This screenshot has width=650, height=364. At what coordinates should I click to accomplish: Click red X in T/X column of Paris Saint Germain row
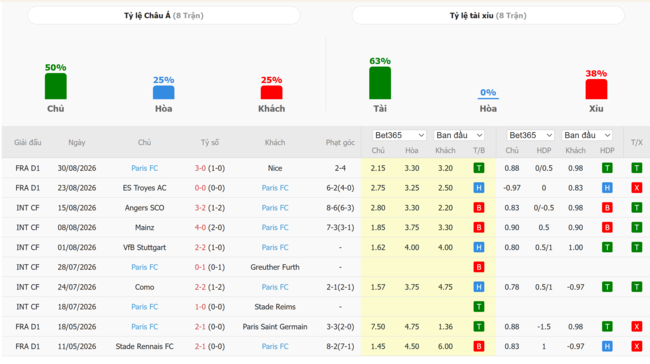(x=637, y=327)
